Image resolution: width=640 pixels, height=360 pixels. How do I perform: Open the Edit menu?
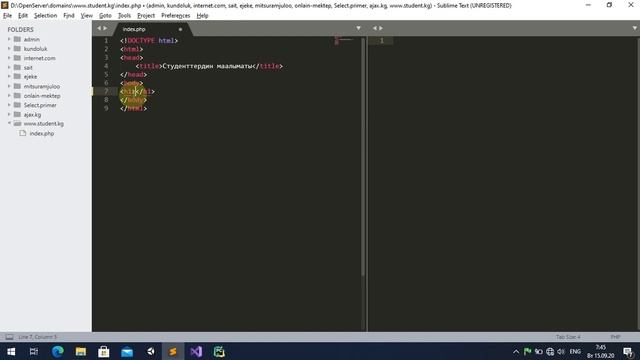[x=23, y=16]
